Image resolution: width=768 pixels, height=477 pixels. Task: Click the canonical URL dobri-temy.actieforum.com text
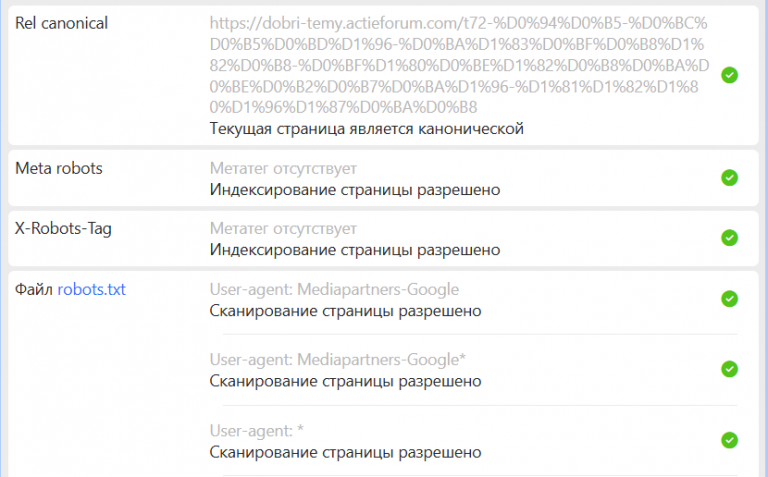(x=459, y=65)
